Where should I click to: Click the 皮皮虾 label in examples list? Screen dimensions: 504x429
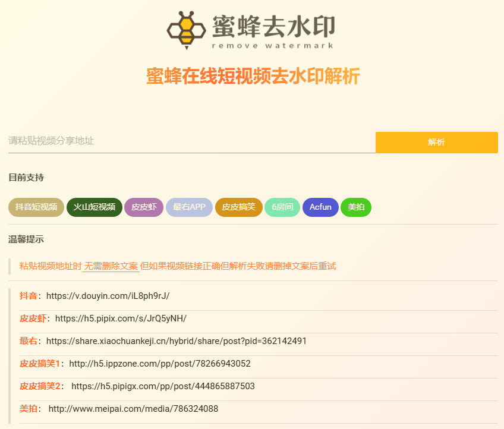(x=33, y=318)
